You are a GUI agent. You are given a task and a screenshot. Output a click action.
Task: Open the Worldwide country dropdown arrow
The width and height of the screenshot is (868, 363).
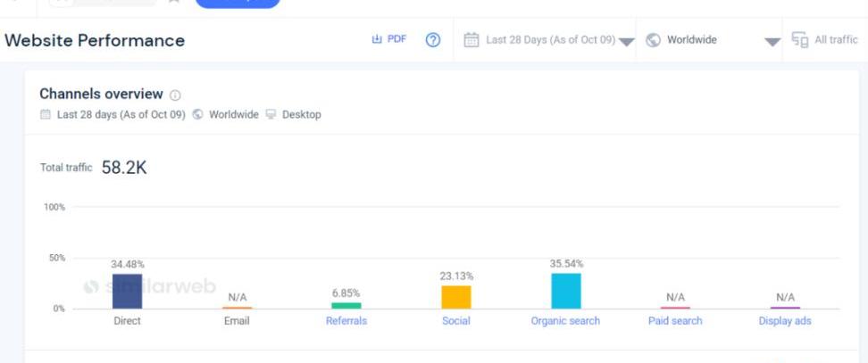[x=772, y=42]
